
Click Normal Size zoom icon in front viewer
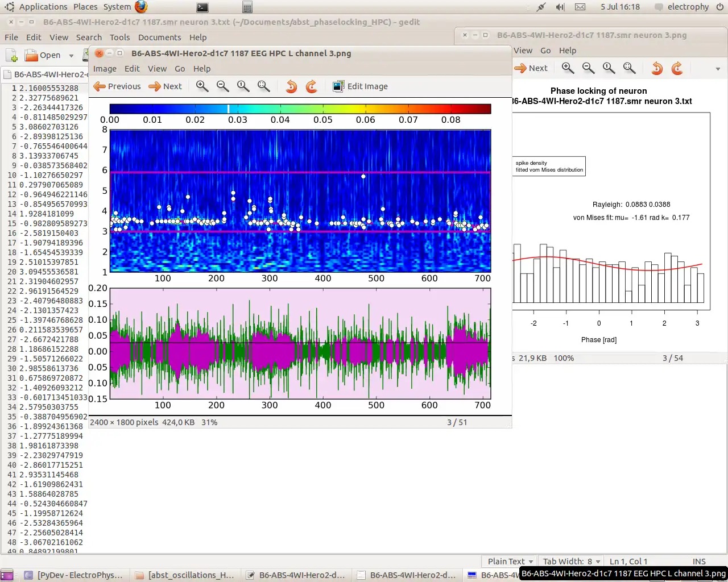click(243, 86)
